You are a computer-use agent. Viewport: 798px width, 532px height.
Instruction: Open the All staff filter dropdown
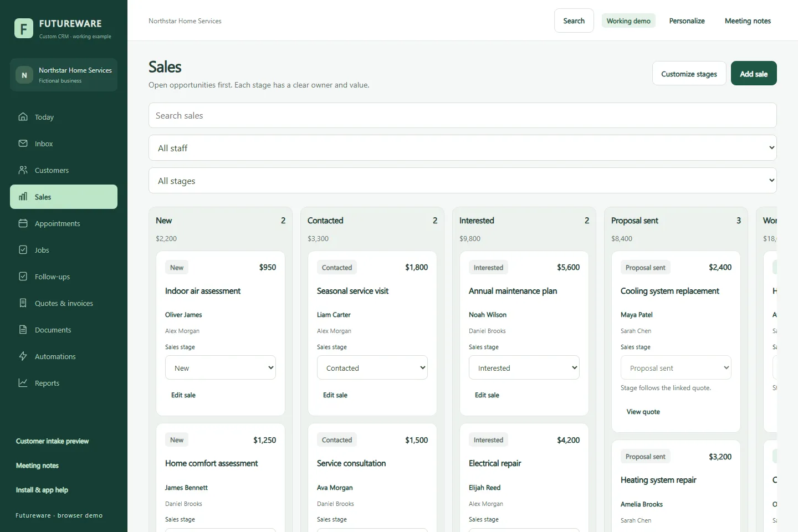coord(463,148)
